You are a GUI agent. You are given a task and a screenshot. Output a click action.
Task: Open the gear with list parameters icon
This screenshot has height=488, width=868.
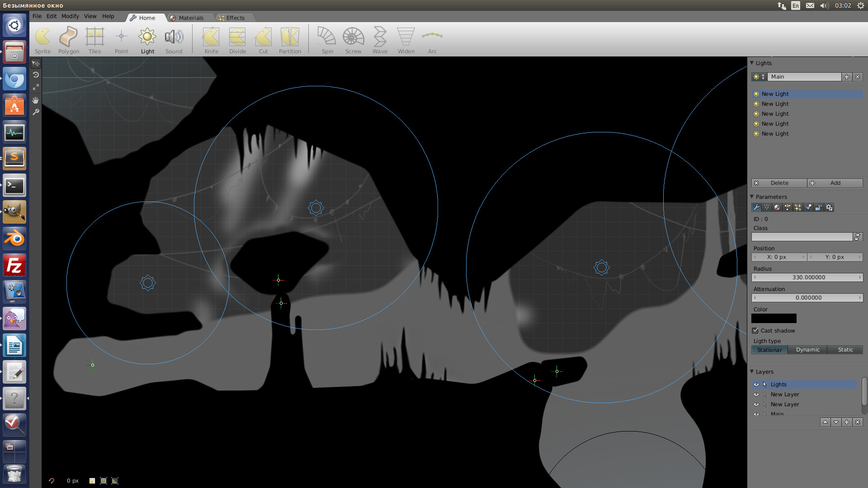tap(829, 207)
